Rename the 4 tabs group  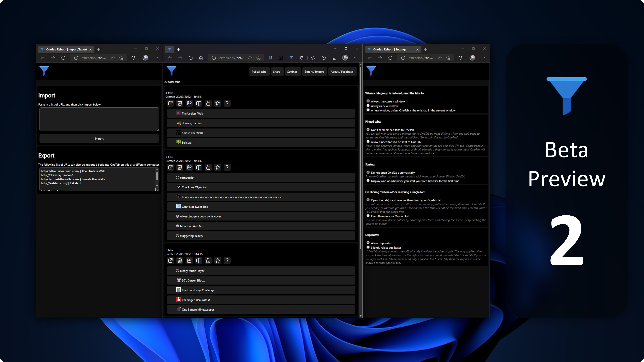click(x=199, y=103)
